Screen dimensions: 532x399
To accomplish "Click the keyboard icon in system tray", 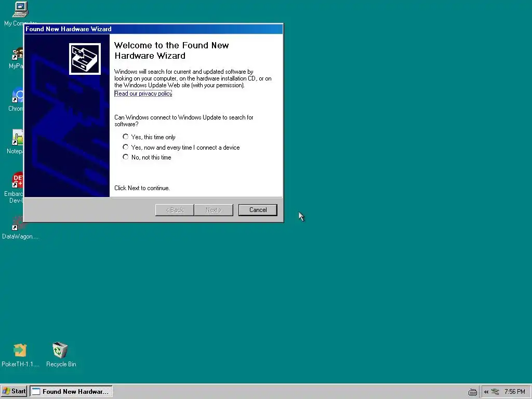I will [x=473, y=392].
